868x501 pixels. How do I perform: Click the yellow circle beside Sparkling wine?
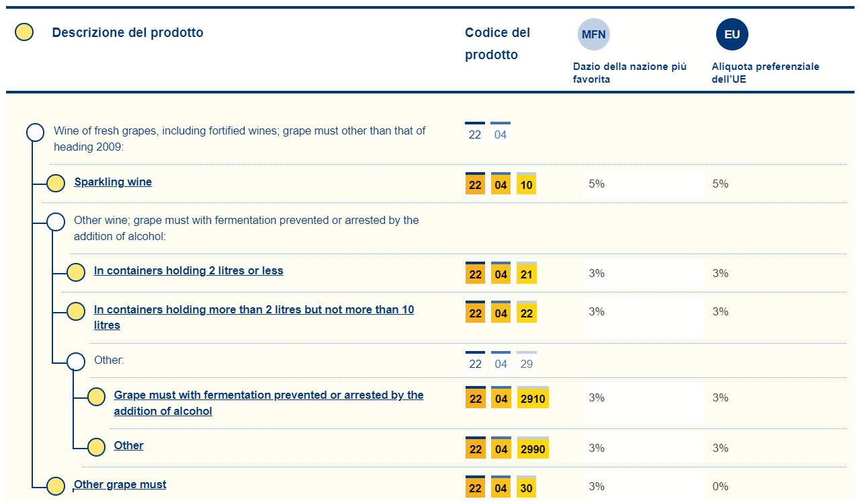coord(56,183)
